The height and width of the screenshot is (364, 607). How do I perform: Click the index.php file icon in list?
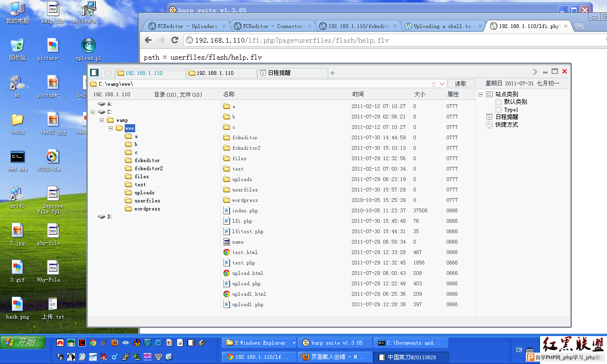click(227, 210)
